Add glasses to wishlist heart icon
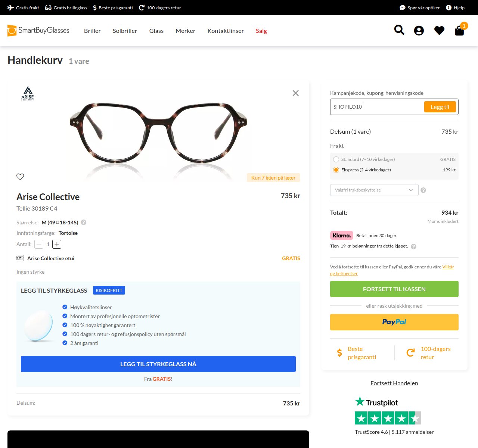The width and height of the screenshot is (478, 448). tap(20, 177)
